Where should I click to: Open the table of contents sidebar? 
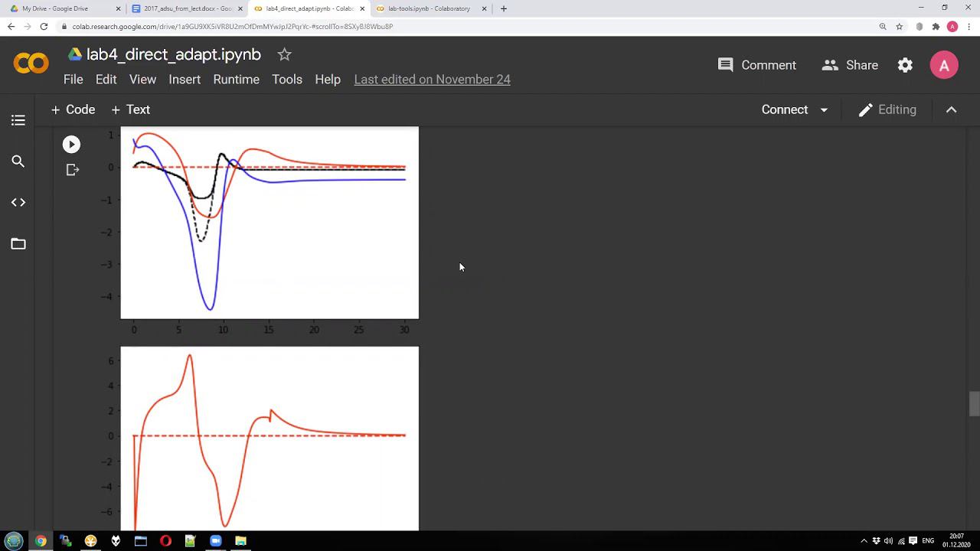[18, 120]
